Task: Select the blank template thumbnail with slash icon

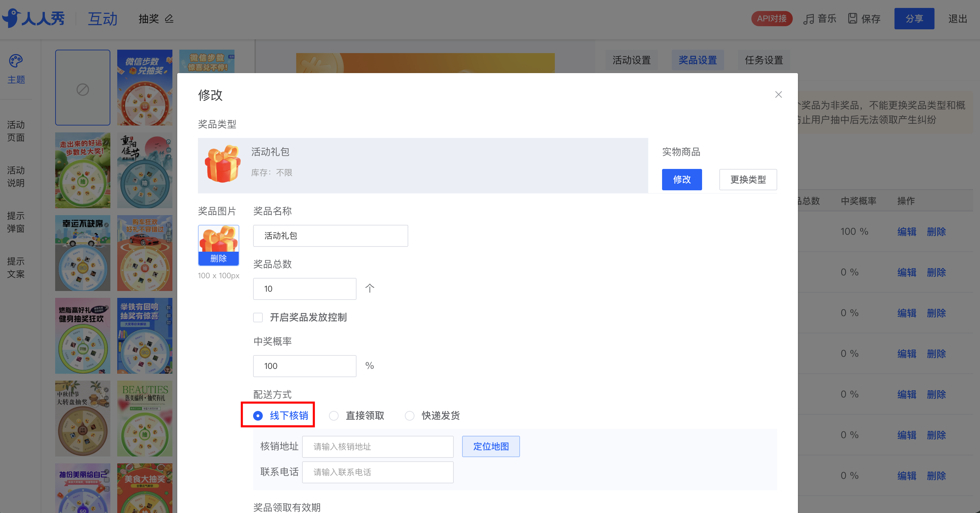Action: pos(82,88)
